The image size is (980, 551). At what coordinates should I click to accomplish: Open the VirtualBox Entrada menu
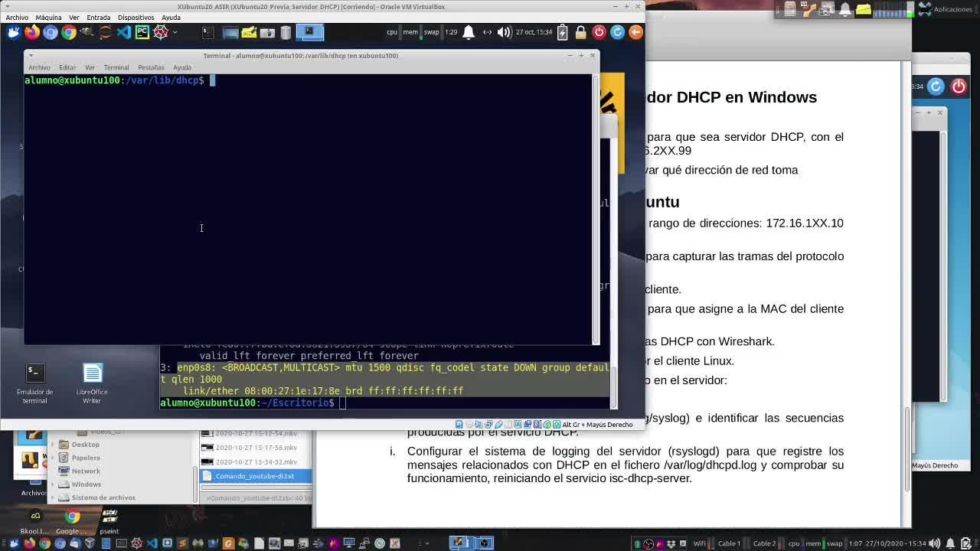[98, 17]
